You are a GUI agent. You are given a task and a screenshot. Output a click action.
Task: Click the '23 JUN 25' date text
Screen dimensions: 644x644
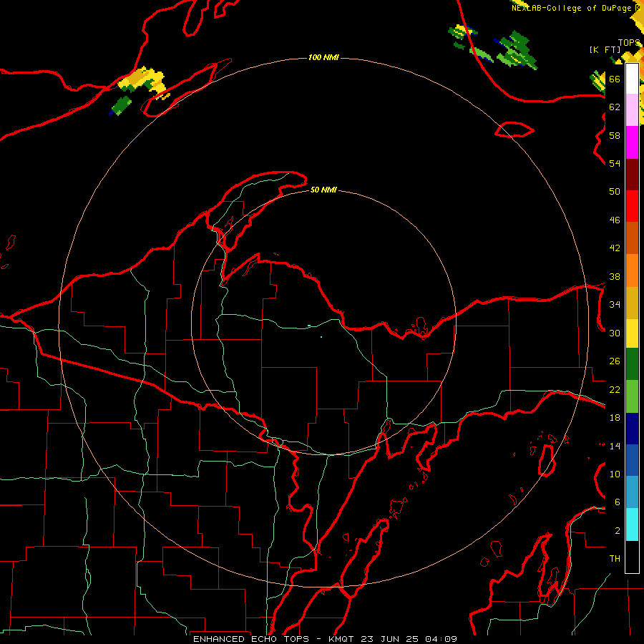pos(390,639)
